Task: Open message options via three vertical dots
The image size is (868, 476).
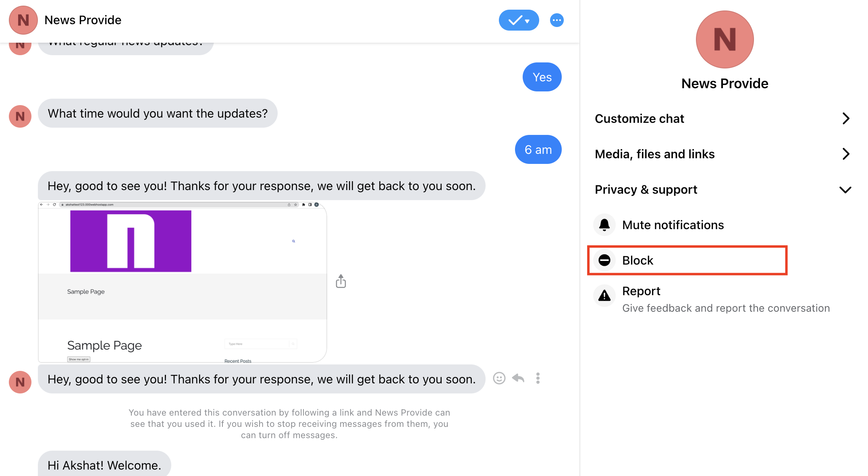Action: coord(538,378)
